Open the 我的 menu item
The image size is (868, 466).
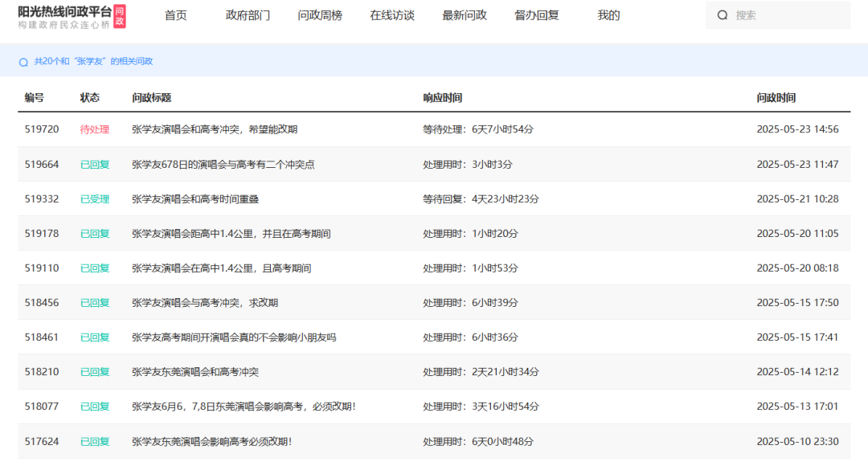pos(608,15)
